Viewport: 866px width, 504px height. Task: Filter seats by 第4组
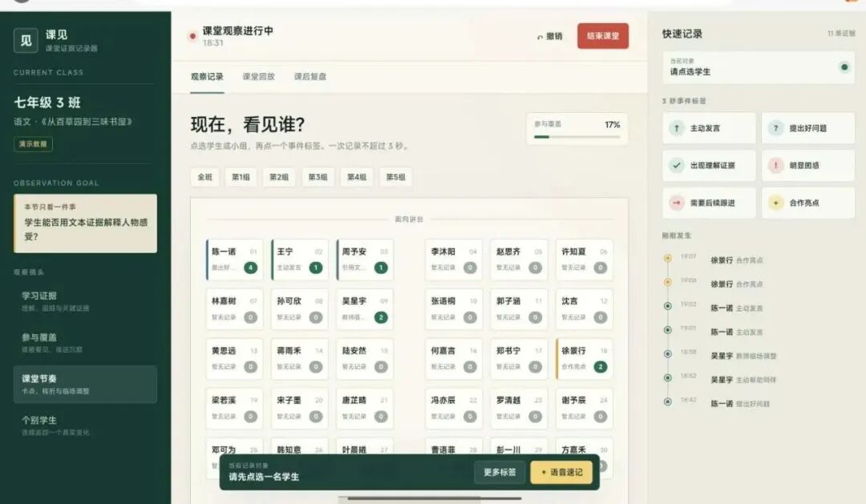[357, 177]
